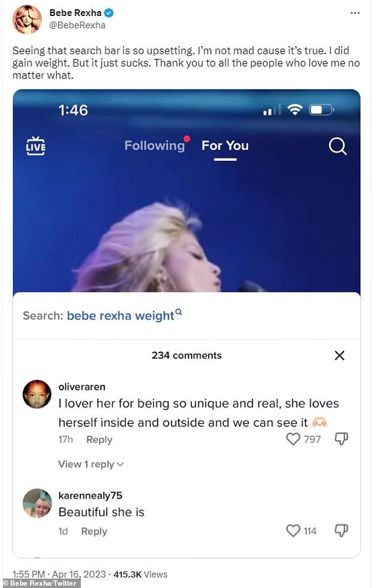Switch to the Following tab

155,146
